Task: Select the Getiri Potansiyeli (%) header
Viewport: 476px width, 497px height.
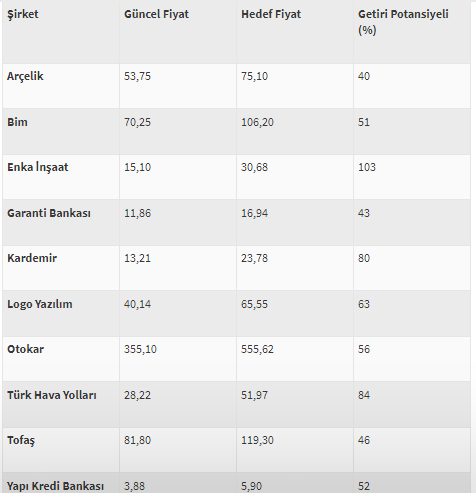Action: tap(403, 22)
